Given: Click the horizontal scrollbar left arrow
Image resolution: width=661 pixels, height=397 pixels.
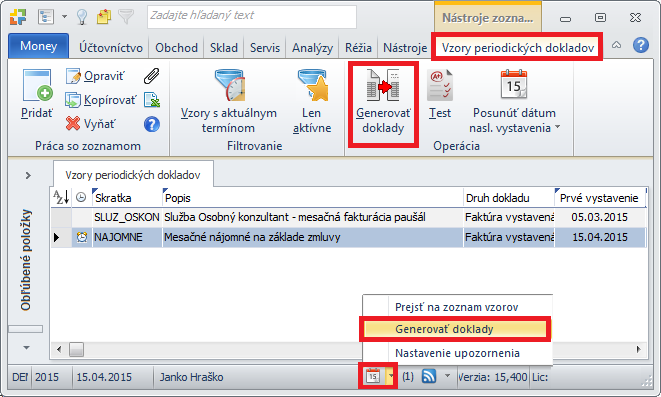Looking at the screenshot, I should pyautogui.click(x=59, y=349).
